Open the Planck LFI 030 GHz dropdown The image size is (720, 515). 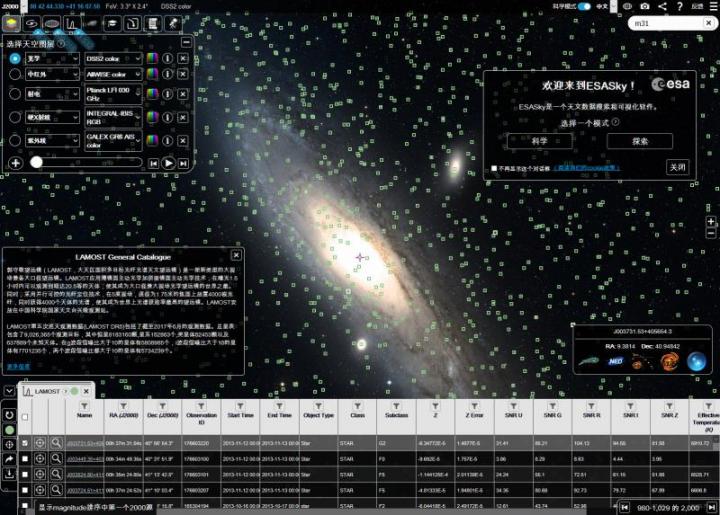point(113,94)
